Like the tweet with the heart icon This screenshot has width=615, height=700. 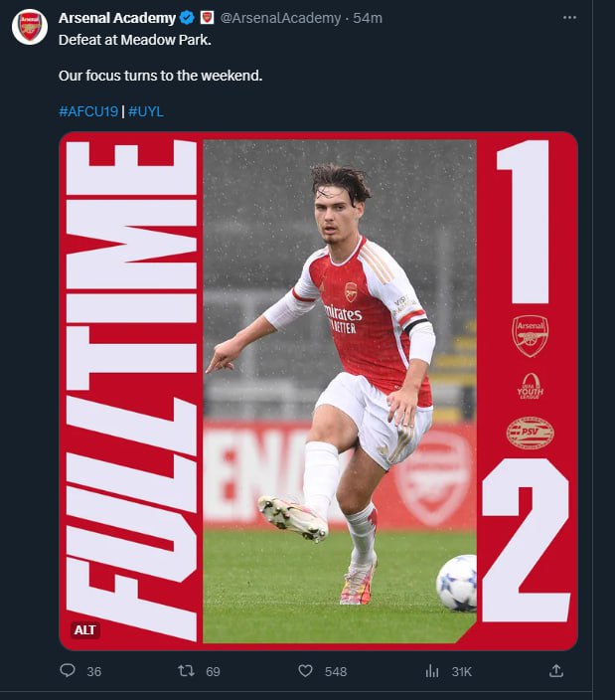pyautogui.click(x=306, y=671)
